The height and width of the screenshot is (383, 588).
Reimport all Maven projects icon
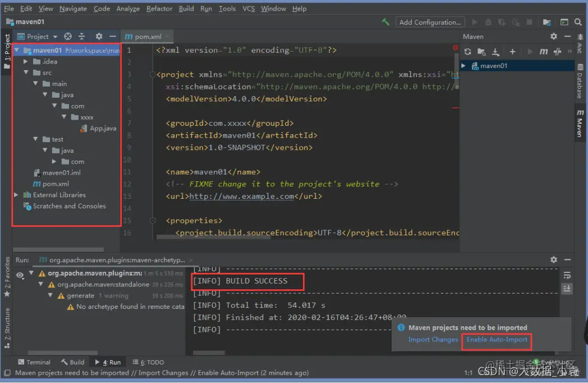(467, 52)
